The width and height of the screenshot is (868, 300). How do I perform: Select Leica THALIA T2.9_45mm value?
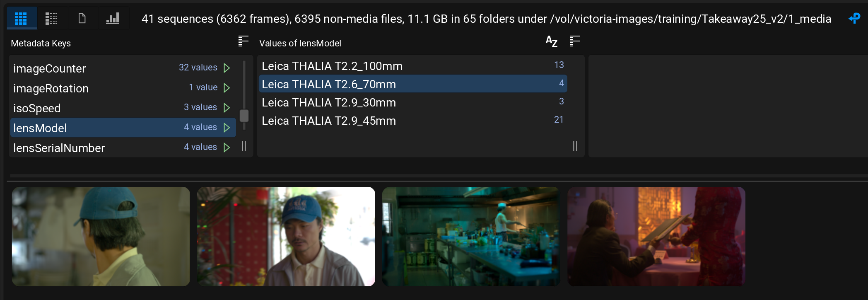pyautogui.click(x=329, y=121)
